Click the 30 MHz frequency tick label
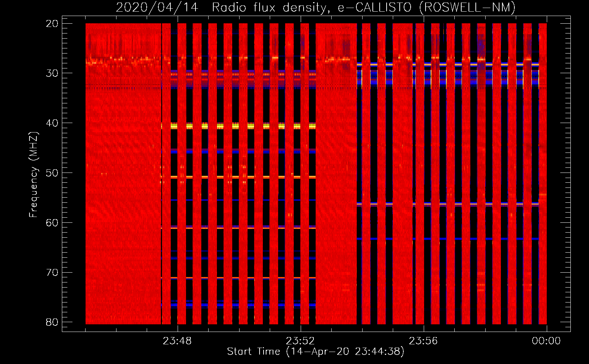This screenshot has width=589, height=364. 52,73
